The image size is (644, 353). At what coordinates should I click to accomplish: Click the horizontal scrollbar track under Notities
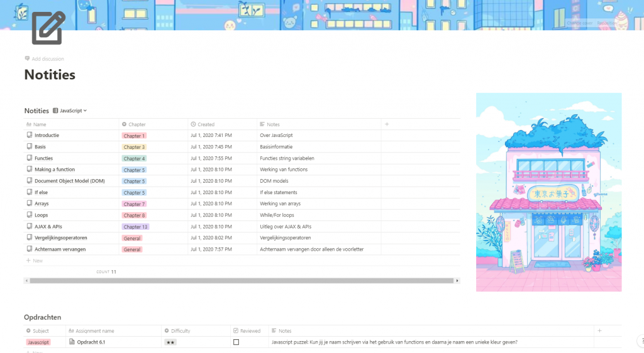(x=241, y=281)
